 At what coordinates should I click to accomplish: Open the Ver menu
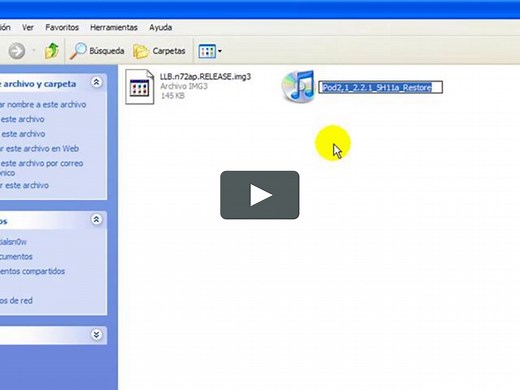28,27
